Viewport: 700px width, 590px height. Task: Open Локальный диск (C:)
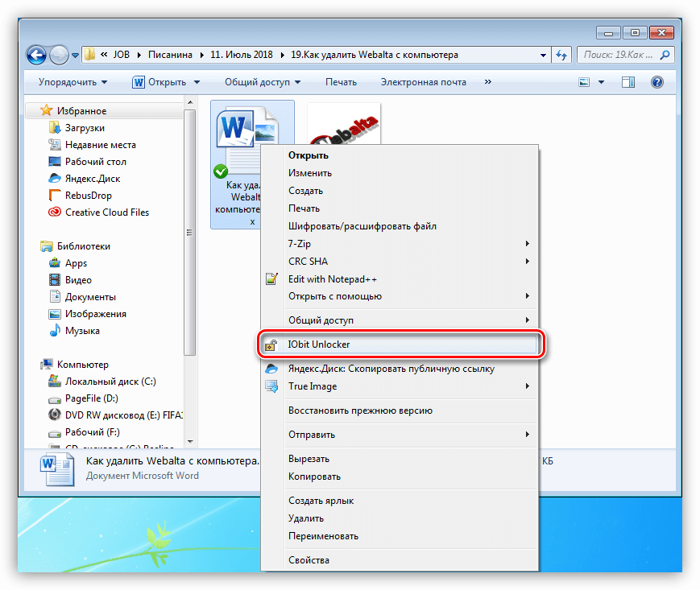tap(110, 382)
